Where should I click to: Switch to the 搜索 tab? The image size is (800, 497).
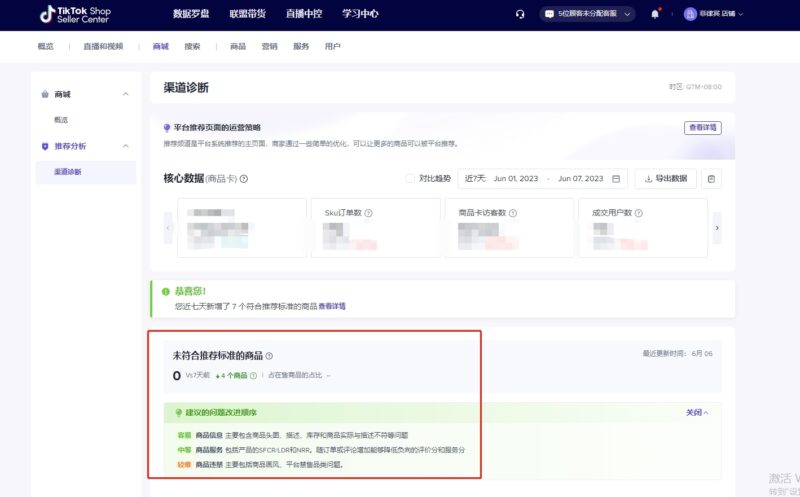pyautogui.click(x=192, y=46)
